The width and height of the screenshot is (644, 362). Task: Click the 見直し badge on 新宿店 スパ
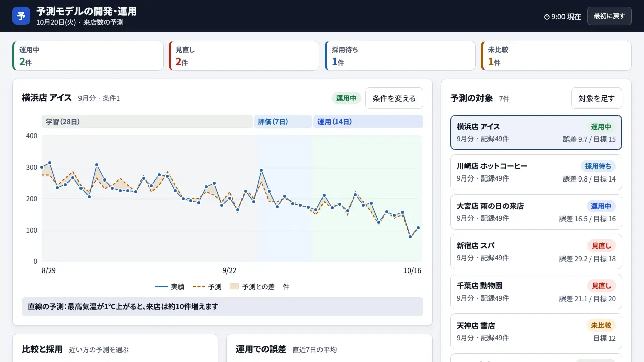[601, 246]
